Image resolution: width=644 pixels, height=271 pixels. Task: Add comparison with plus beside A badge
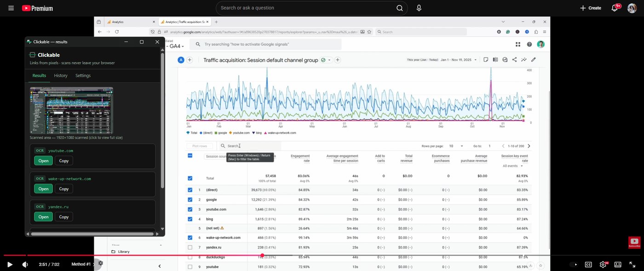[190, 60]
